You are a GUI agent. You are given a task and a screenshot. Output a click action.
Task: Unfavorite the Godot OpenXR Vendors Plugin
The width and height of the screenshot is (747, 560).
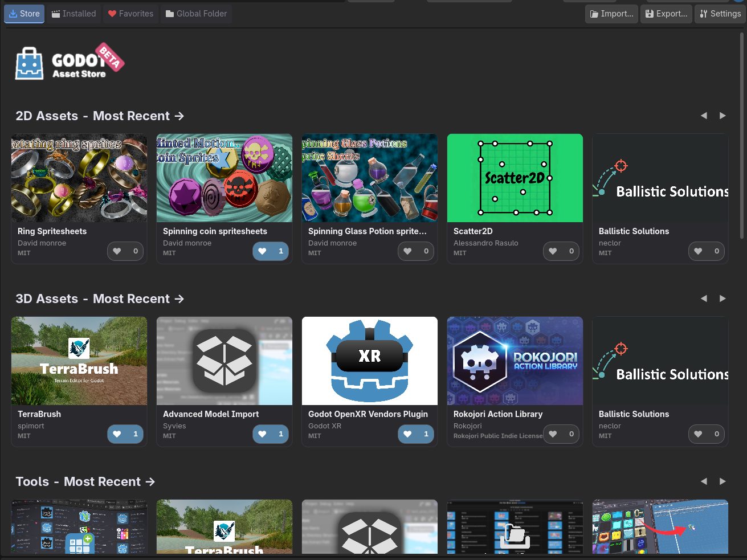point(416,434)
